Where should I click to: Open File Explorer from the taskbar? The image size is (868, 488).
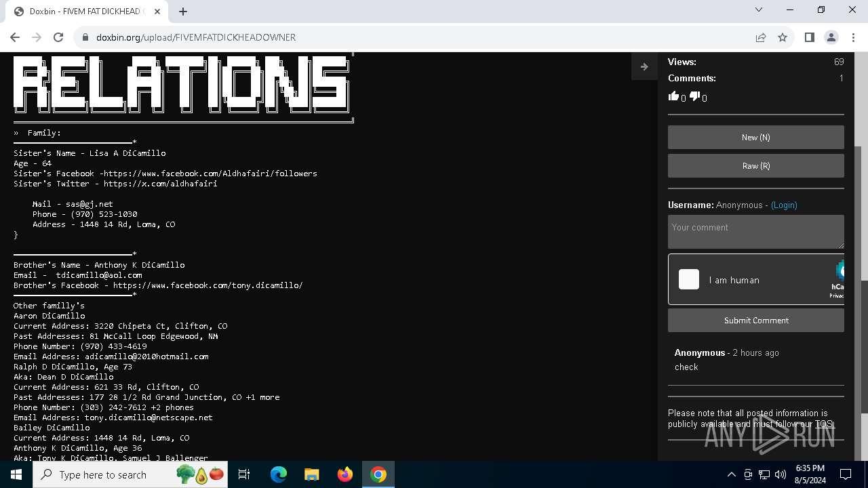point(311,474)
